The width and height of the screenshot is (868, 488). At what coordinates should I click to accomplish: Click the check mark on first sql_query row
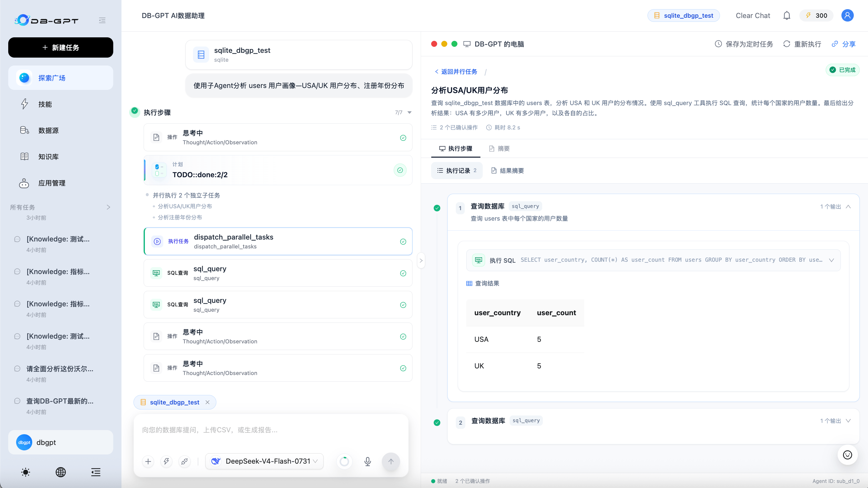pos(403,273)
